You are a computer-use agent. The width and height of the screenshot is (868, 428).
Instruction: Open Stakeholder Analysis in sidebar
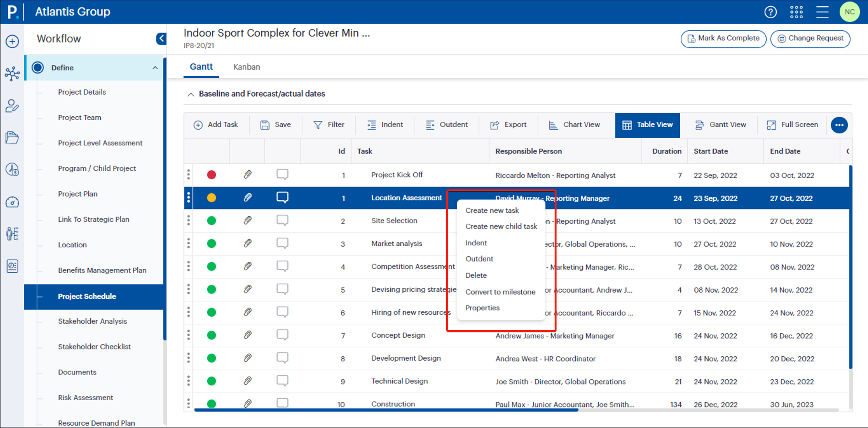tap(93, 321)
